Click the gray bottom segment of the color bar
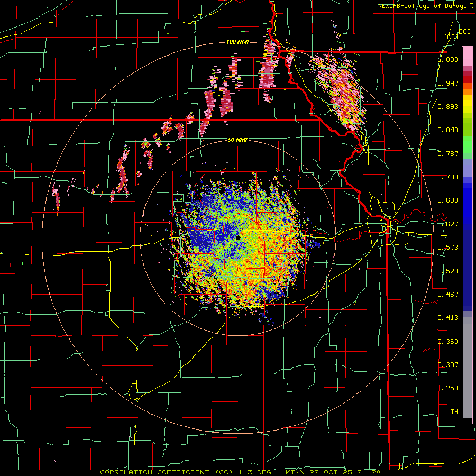This screenshot has width=476, height=476. tap(467, 368)
